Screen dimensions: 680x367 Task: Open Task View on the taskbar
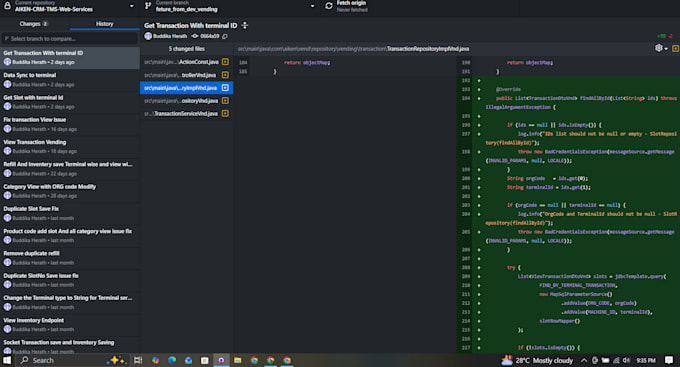[138, 360]
